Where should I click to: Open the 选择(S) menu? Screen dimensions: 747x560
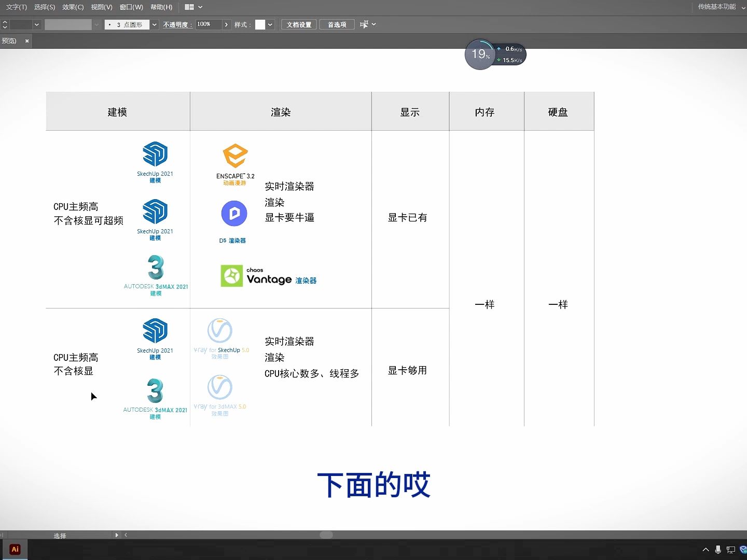tap(45, 7)
